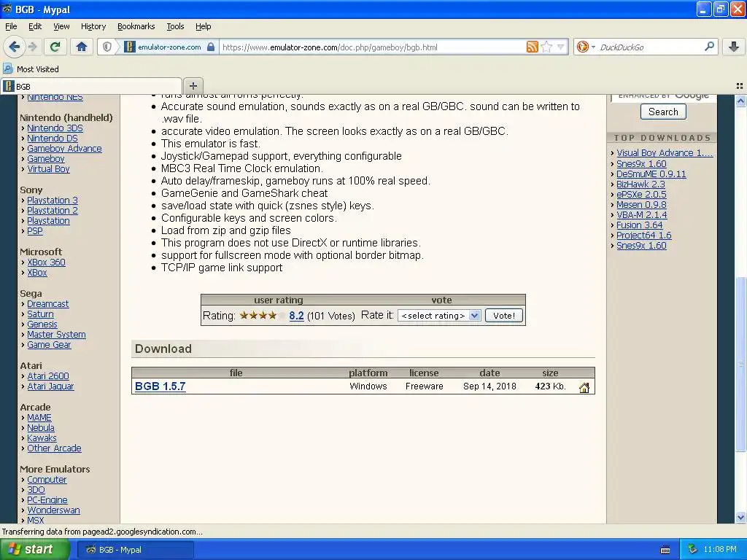Screen dimensions: 747x560
Task: Open the Most Visited bookmarks folder
Action: (31, 69)
